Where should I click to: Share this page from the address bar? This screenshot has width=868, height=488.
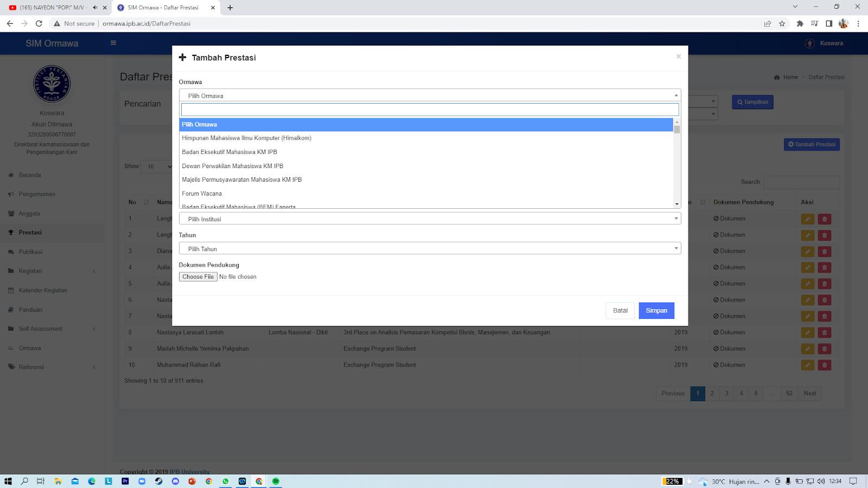click(x=768, y=23)
